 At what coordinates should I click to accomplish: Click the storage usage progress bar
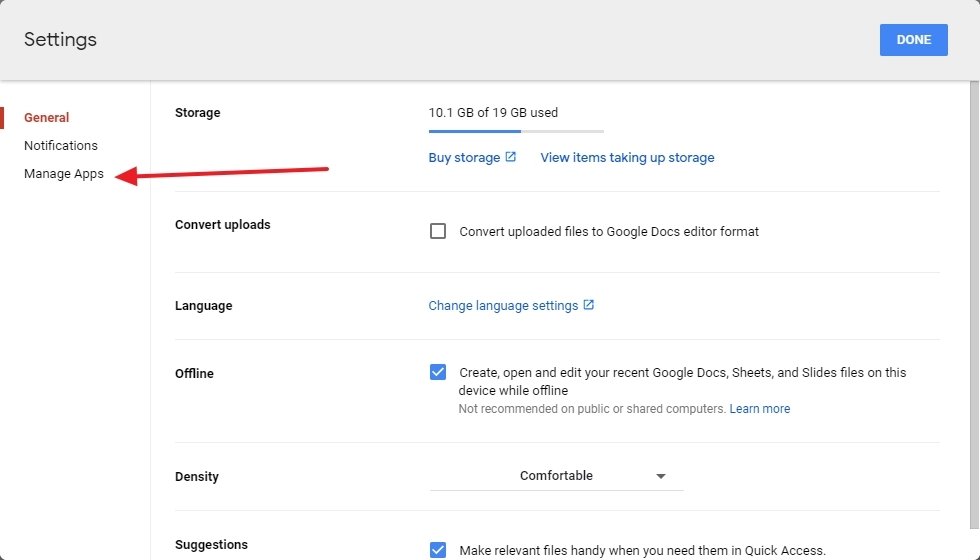click(516, 131)
